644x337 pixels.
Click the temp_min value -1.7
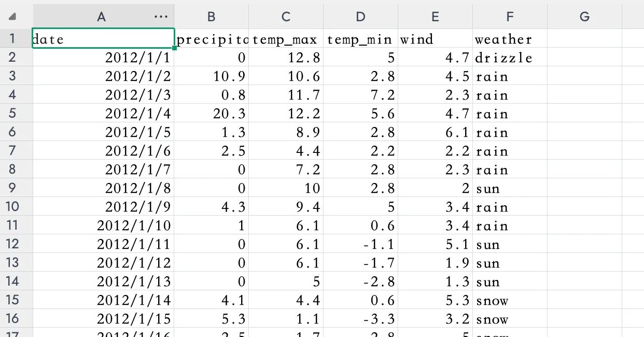click(360, 262)
